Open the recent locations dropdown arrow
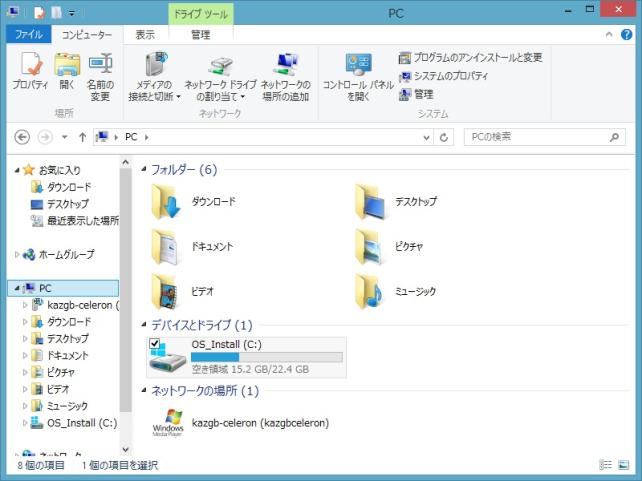Image resolution: width=642 pixels, height=481 pixels. 64,137
